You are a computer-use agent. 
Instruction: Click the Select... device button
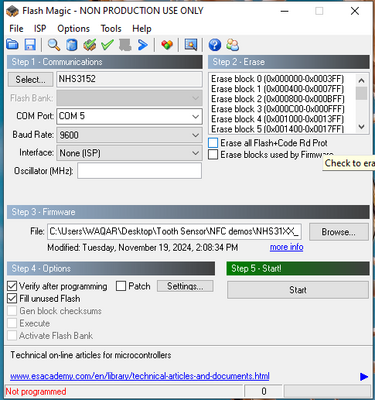point(30,80)
